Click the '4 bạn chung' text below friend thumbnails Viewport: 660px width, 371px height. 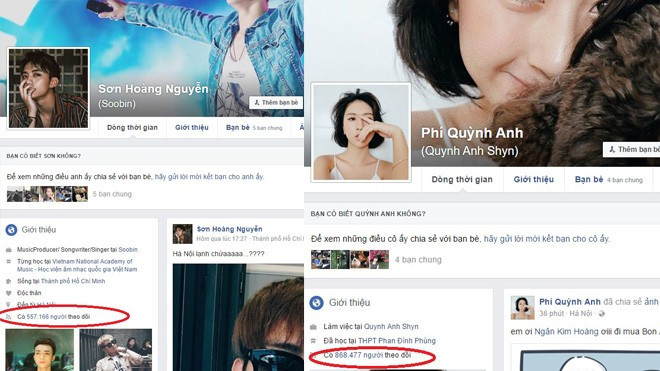[x=418, y=260]
